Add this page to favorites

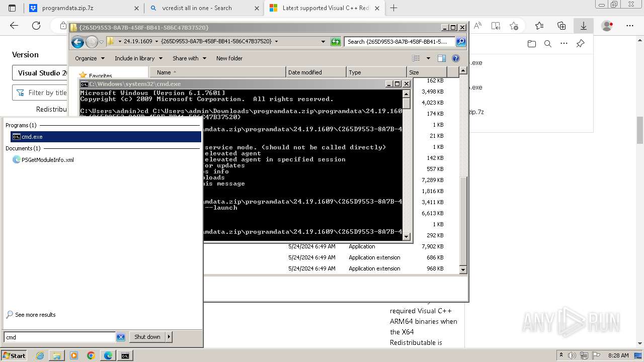[514, 26]
